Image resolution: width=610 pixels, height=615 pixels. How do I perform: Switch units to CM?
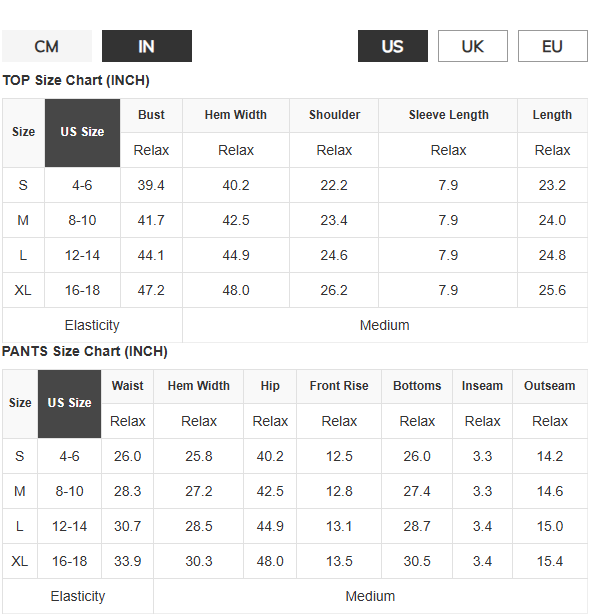click(x=47, y=46)
